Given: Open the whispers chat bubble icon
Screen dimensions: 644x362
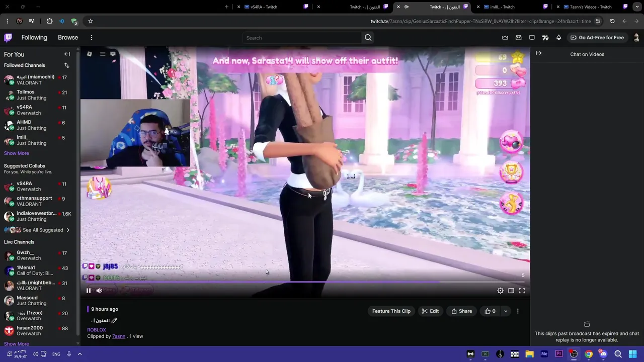Looking at the screenshot, I should [532, 38].
